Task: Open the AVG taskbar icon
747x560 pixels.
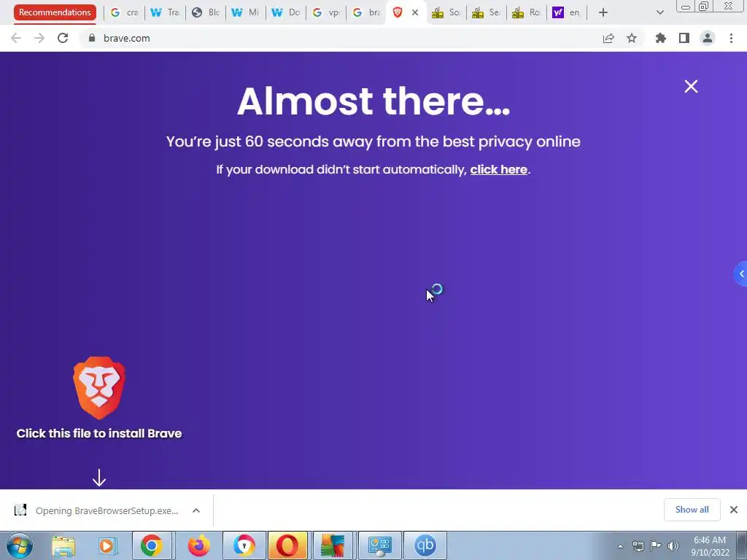Action: pyautogui.click(x=333, y=545)
